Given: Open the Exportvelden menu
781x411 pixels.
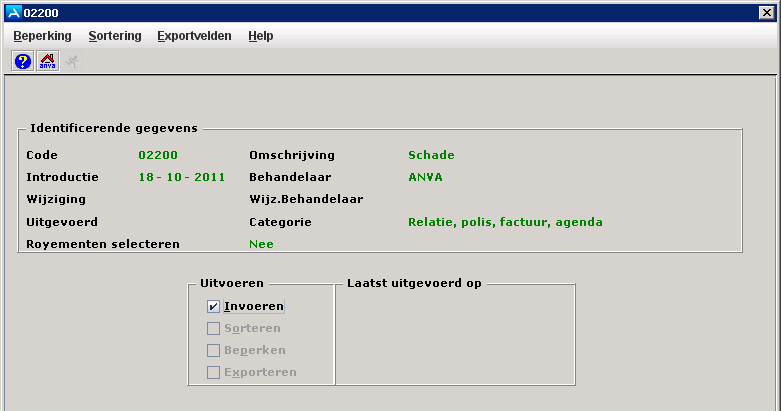Looking at the screenshot, I should click(x=194, y=36).
